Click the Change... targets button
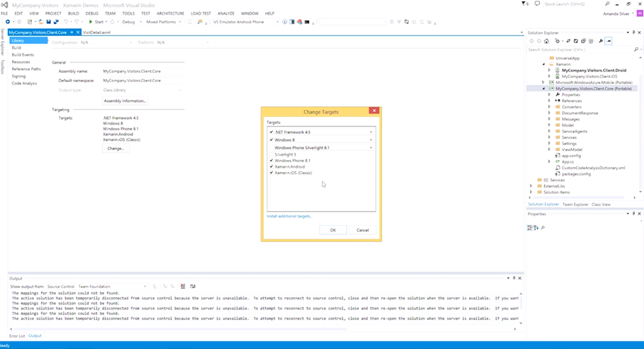 coord(115,149)
